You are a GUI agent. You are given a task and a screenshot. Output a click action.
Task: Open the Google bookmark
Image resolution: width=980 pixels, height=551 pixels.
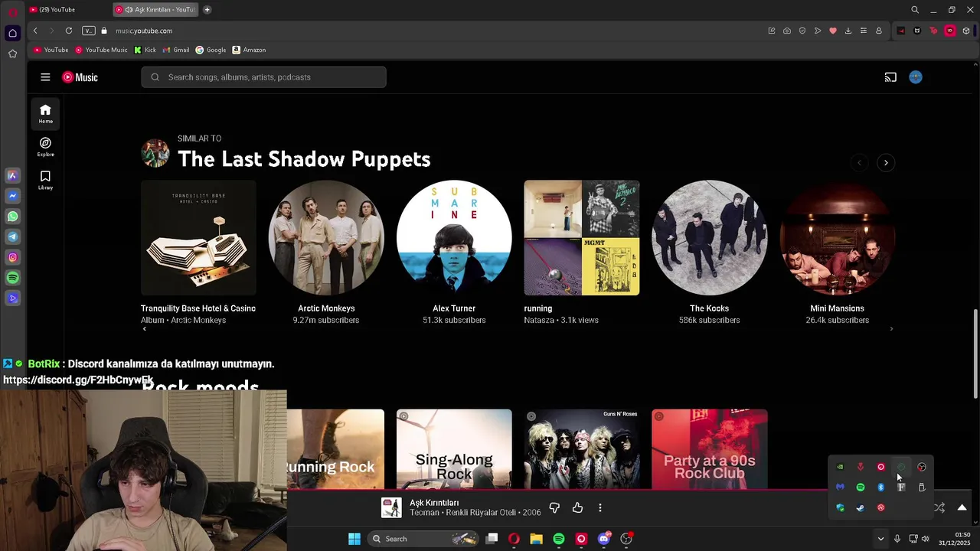click(x=211, y=50)
